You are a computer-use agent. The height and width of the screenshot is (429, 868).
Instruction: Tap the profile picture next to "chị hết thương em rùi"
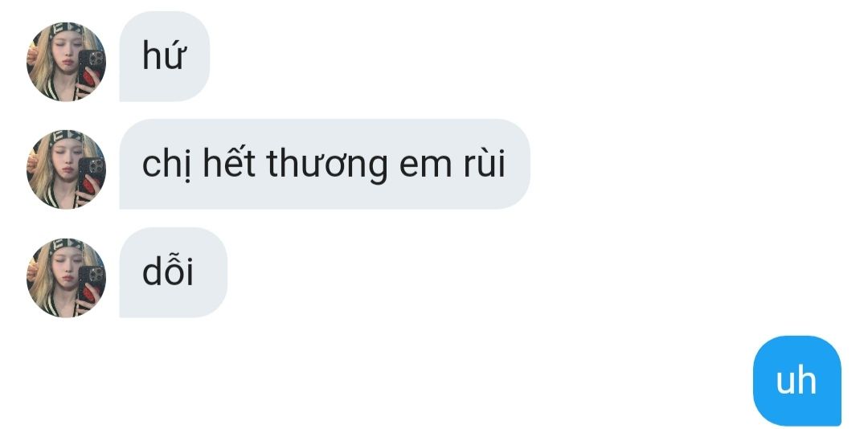(x=66, y=170)
